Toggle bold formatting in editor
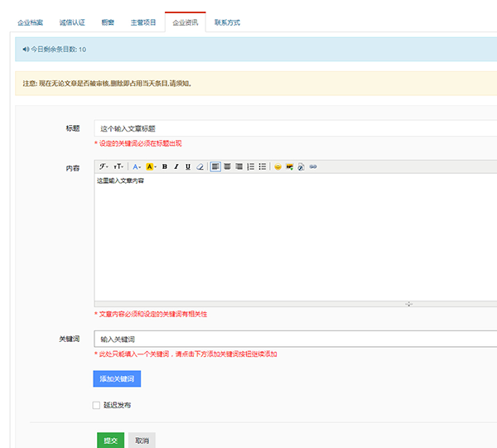Screen dimensions: 497x448 165,166
